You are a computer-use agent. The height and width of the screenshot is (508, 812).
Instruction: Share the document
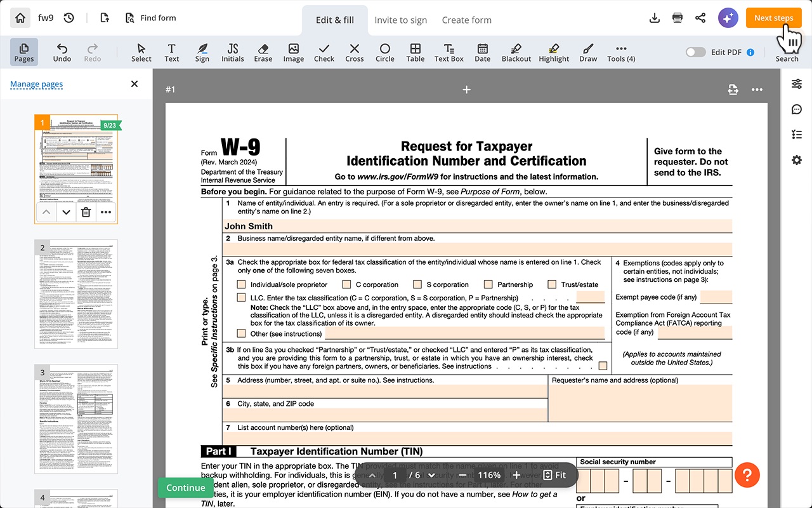(700, 18)
